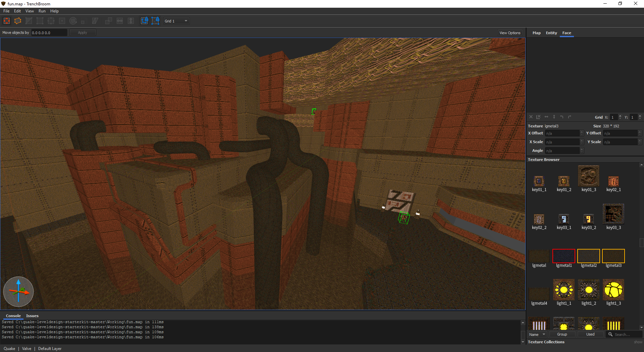Deactivate the current tool (selection tool)
This screenshot has width=644, height=352.
pyautogui.click(x=7, y=21)
